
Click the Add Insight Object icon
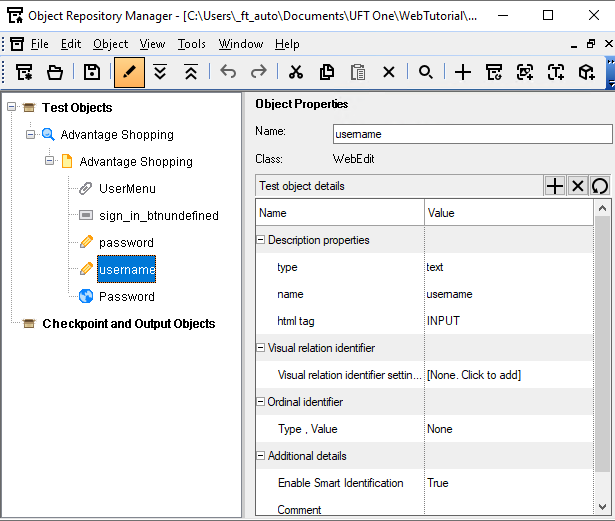click(525, 72)
